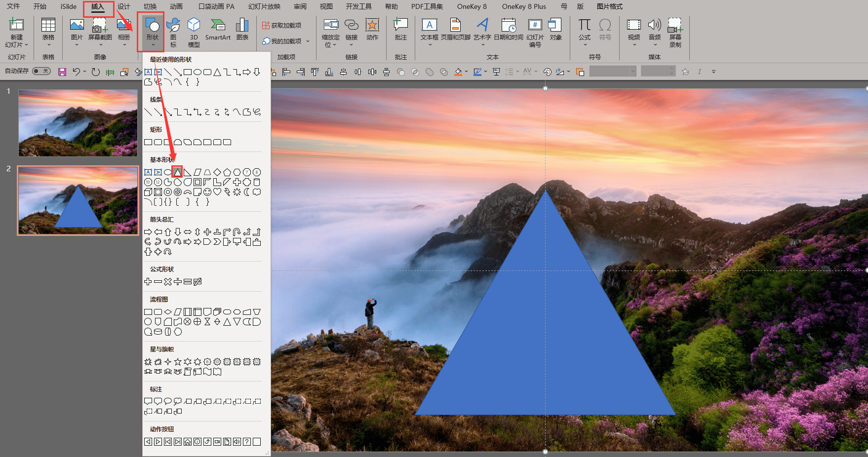
Task: Choose the first right arrow in block arrows
Action: pyautogui.click(x=148, y=232)
